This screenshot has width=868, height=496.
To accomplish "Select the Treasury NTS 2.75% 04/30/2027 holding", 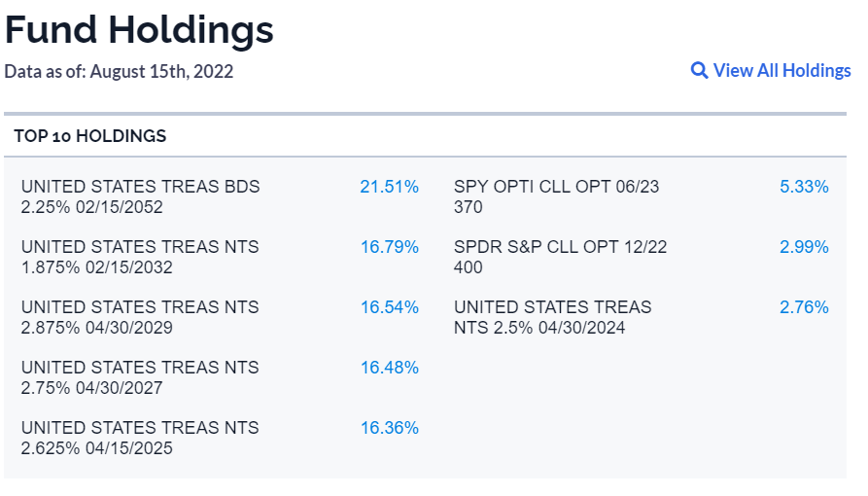I will pyautogui.click(x=140, y=377).
